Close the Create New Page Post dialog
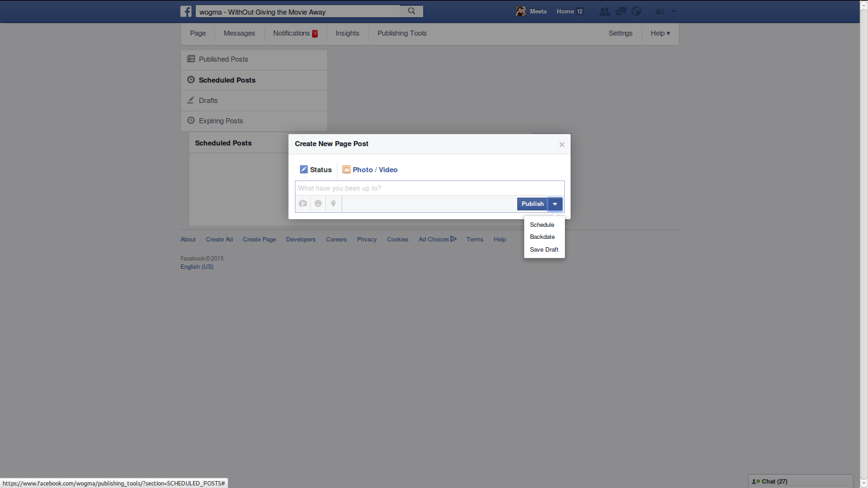The width and height of the screenshot is (868, 488). click(x=562, y=144)
